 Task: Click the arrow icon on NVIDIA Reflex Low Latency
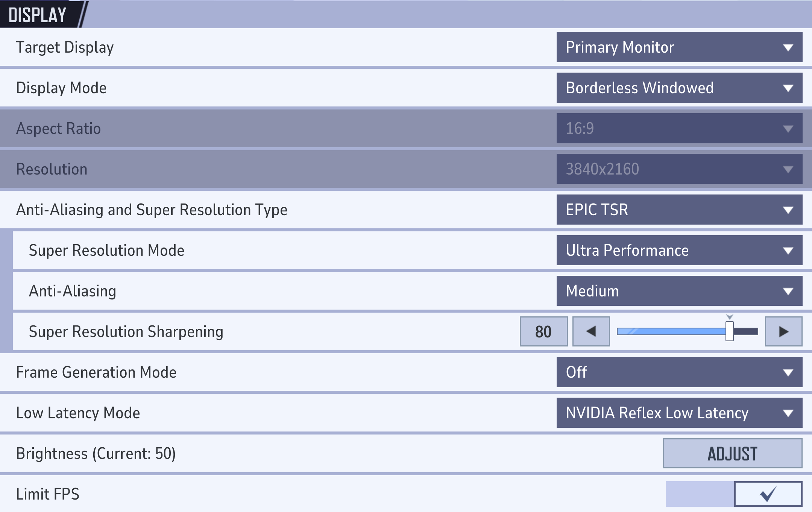click(788, 413)
